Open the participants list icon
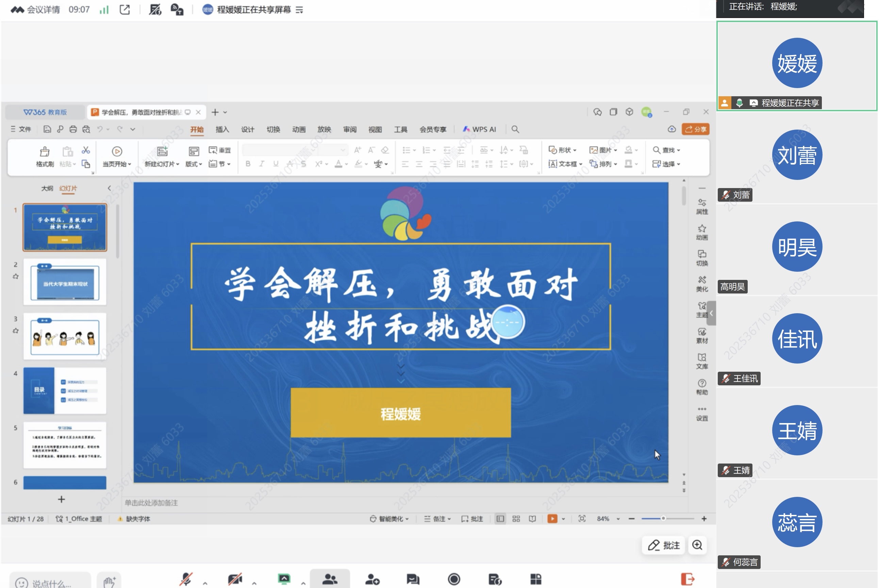 330,579
